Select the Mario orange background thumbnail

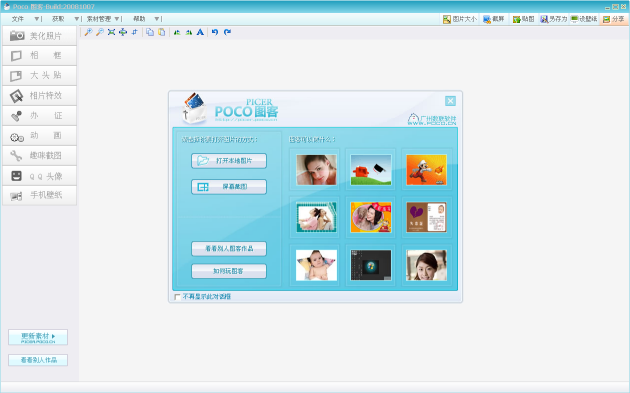click(426, 170)
